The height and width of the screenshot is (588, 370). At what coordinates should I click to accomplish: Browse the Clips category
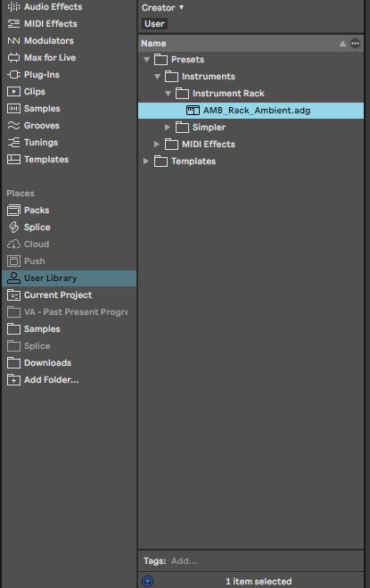[35, 92]
